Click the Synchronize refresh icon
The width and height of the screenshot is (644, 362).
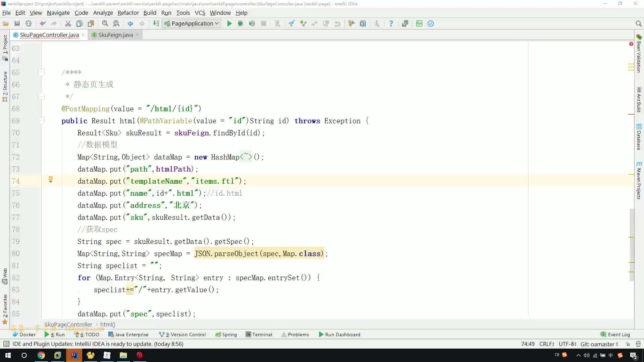(x=29, y=23)
